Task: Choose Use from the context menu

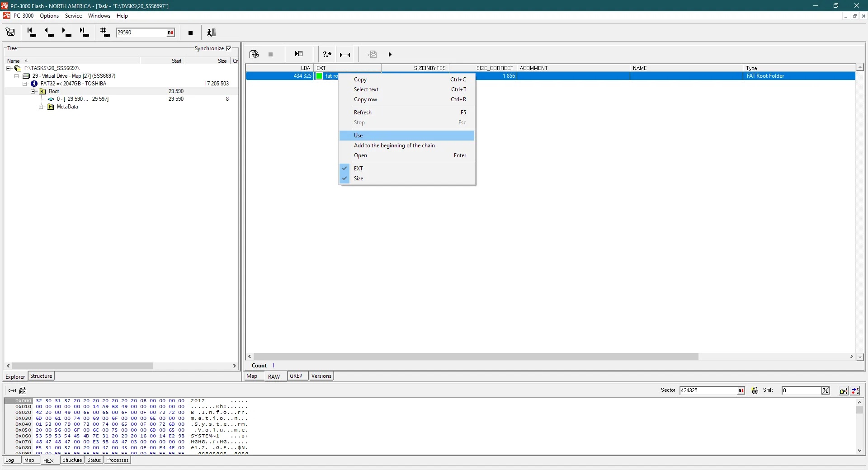Action: 358,136
